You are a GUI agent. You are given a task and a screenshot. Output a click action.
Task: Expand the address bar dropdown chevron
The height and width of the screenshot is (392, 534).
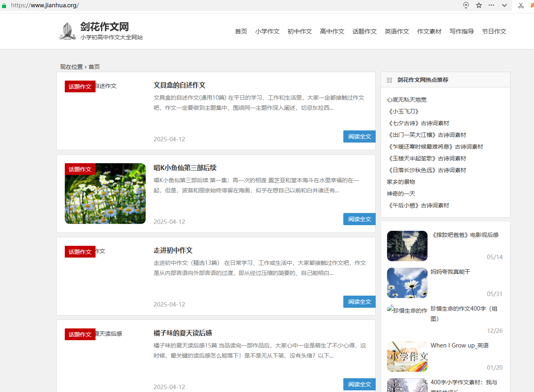[x=504, y=5]
